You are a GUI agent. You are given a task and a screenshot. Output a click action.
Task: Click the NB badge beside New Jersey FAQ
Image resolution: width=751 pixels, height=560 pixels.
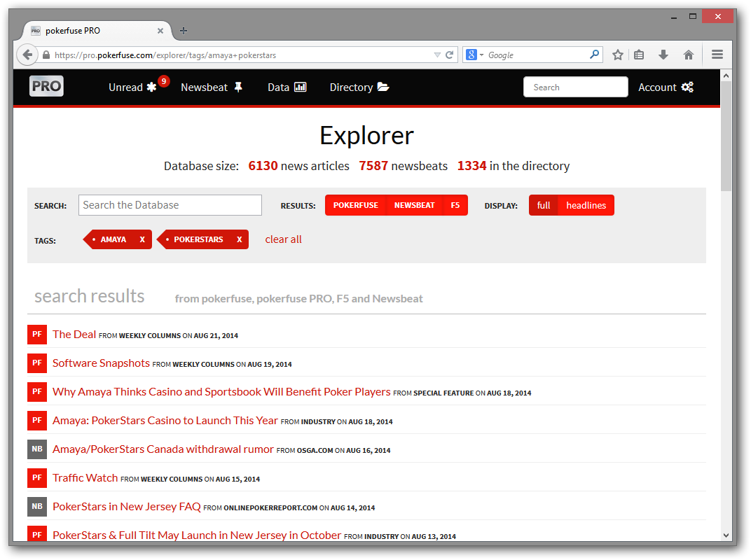pyautogui.click(x=37, y=506)
